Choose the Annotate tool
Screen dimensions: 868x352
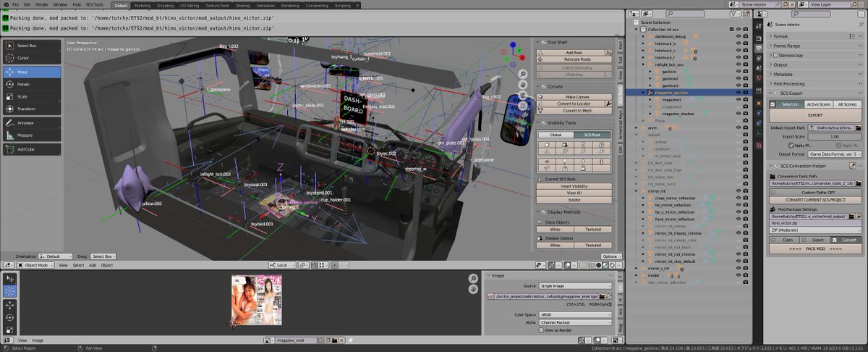pos(31,123)
